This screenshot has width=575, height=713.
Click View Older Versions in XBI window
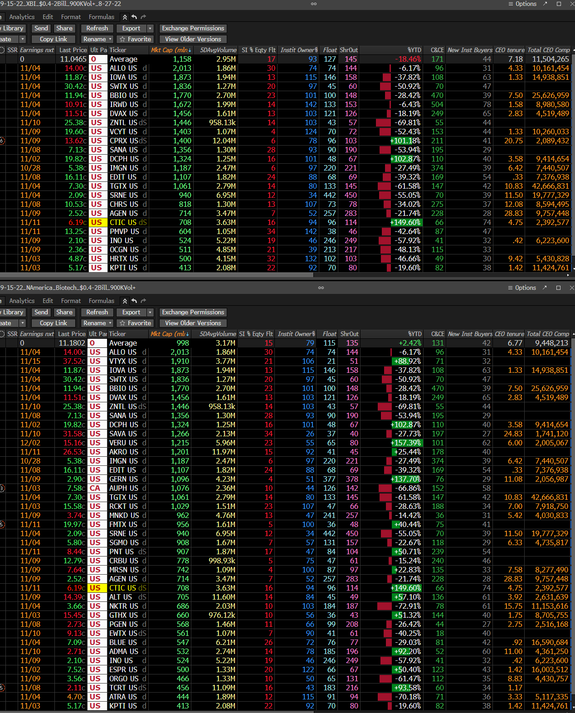(193, 39)
